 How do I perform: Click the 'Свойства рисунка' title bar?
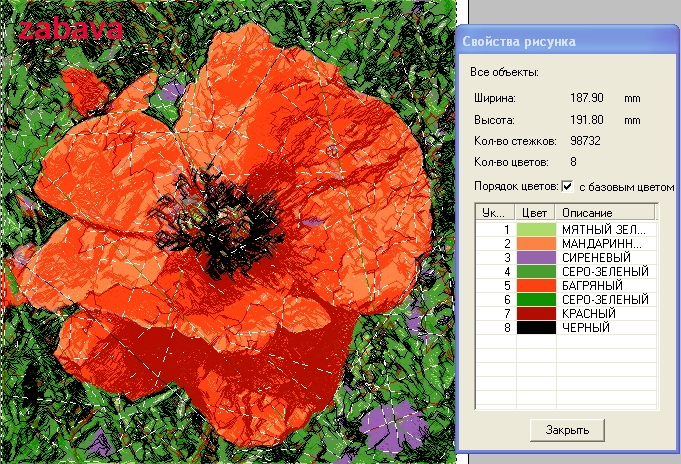tap(567, 41)
